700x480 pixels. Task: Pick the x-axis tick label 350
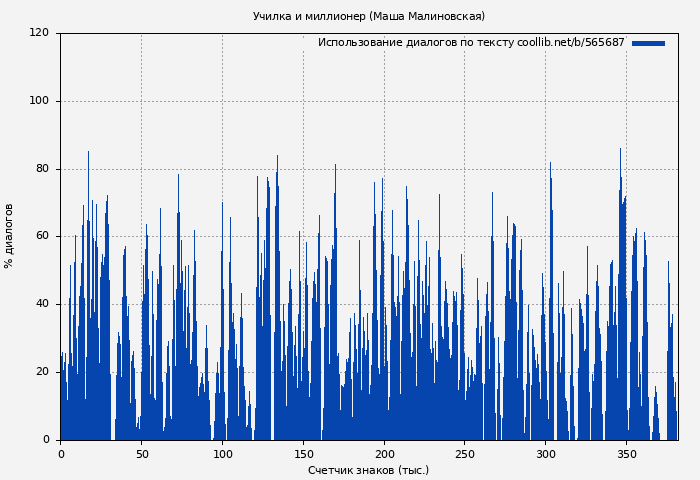click(627, 454)
